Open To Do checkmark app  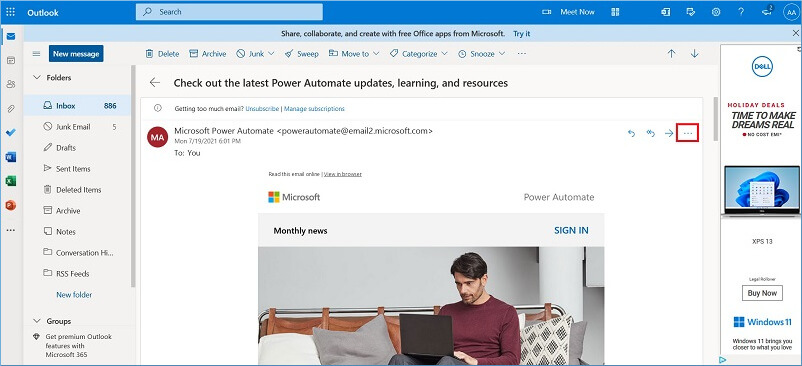[11, 132]
